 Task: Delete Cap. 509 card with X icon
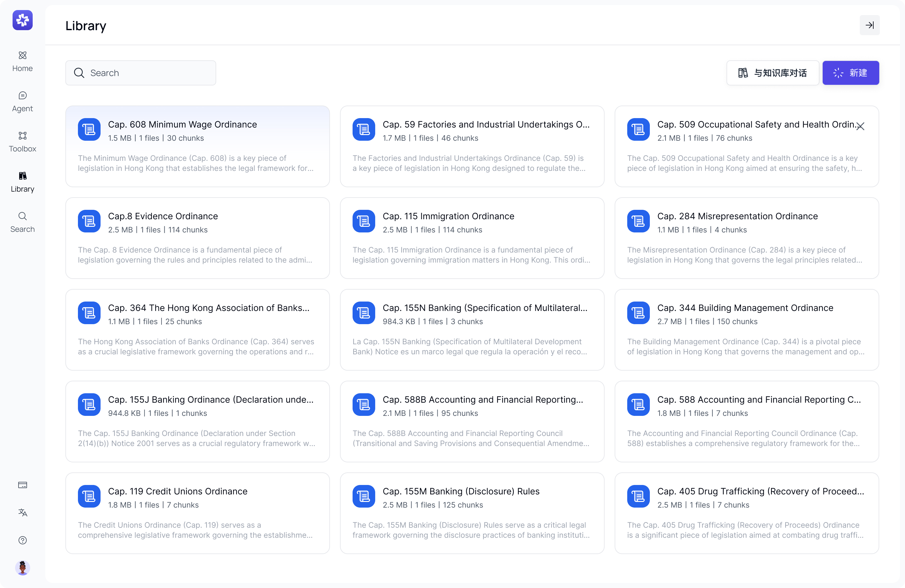click(x=860, y=126)
